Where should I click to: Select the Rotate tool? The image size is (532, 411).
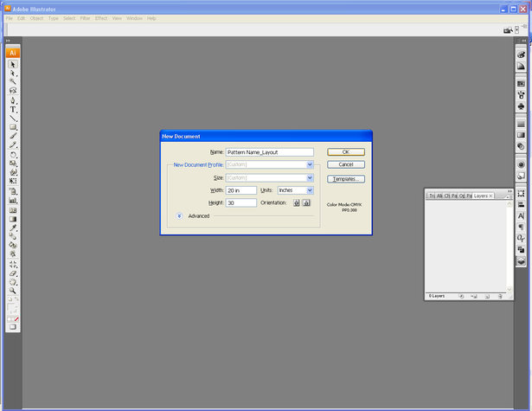pyautogui.click(x=13, y=155)
